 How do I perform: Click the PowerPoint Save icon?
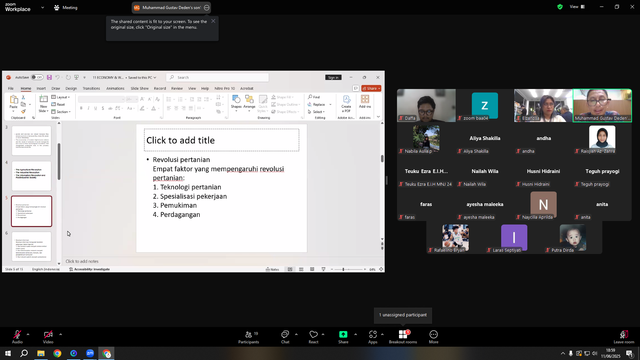pos(49,77)
